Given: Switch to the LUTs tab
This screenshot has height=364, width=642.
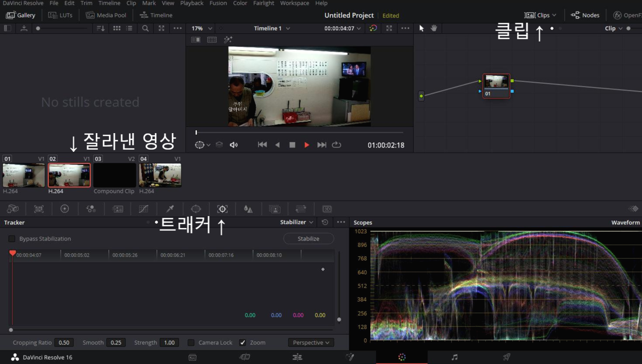Looking at the screenshot, I should (60, 14).
